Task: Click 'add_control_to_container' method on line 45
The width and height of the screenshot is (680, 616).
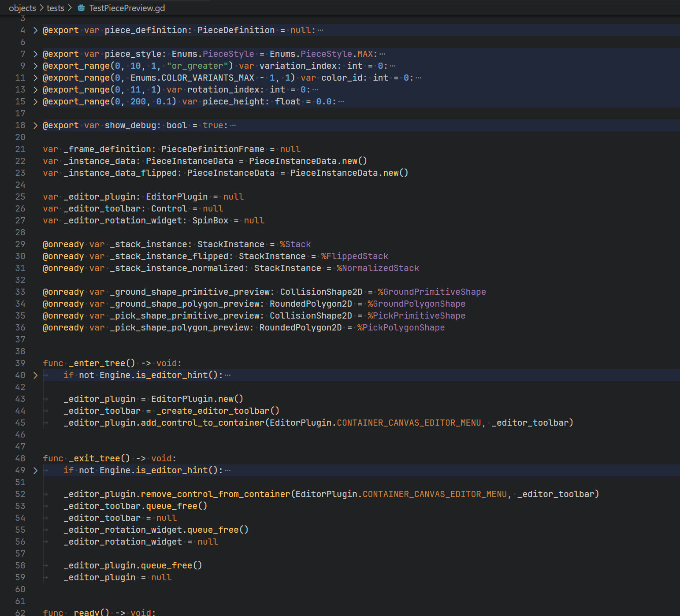Action: 203,423
